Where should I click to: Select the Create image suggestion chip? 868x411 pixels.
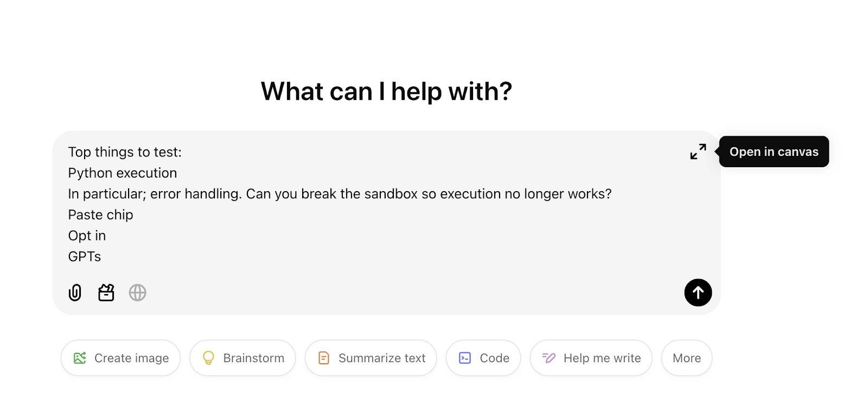click(120, 358)
